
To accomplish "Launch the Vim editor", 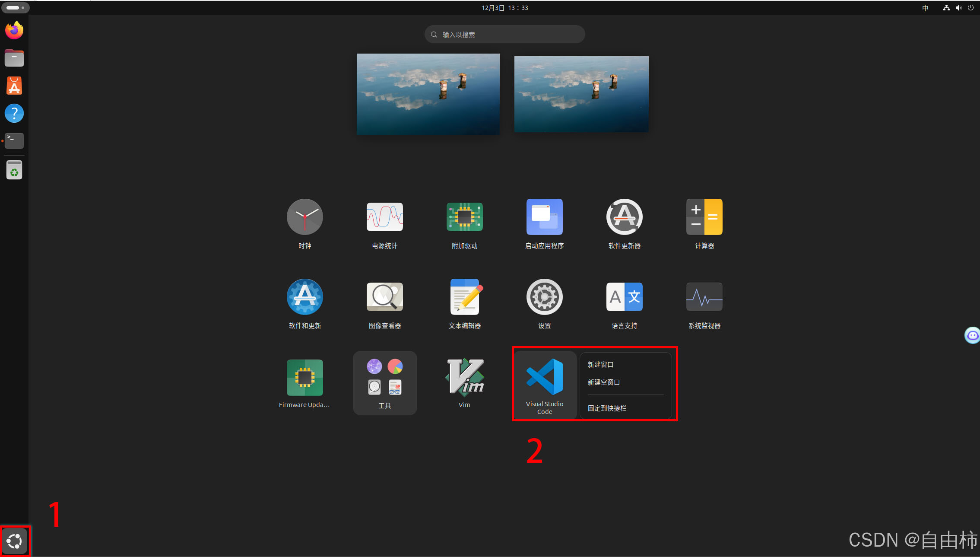I will tap(465, 378).
